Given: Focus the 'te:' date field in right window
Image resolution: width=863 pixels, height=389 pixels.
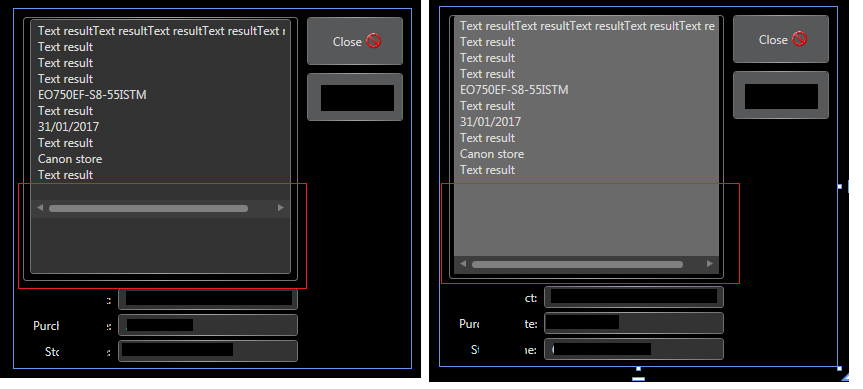Looking at the screenshot, I should tap(634, 323).
